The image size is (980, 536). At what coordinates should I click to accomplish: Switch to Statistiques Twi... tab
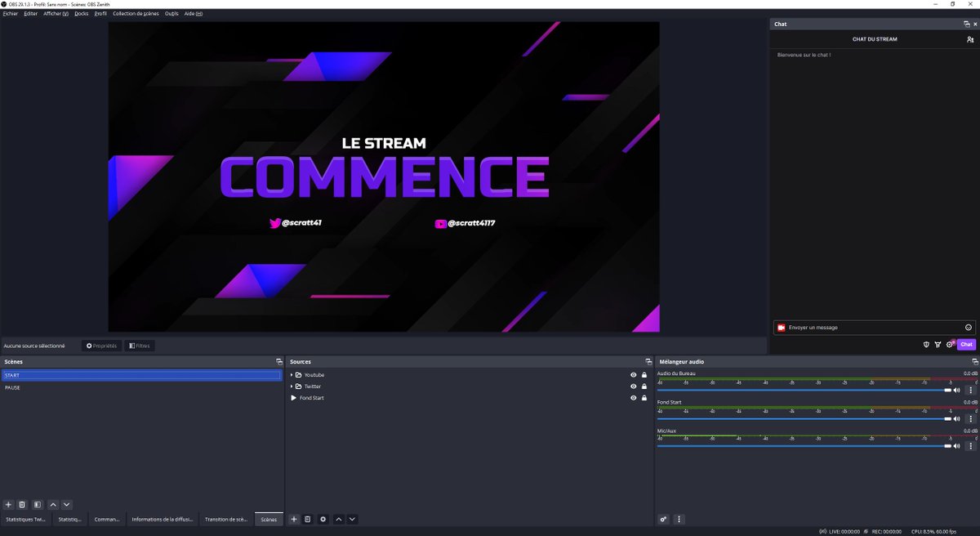(25, 519)
